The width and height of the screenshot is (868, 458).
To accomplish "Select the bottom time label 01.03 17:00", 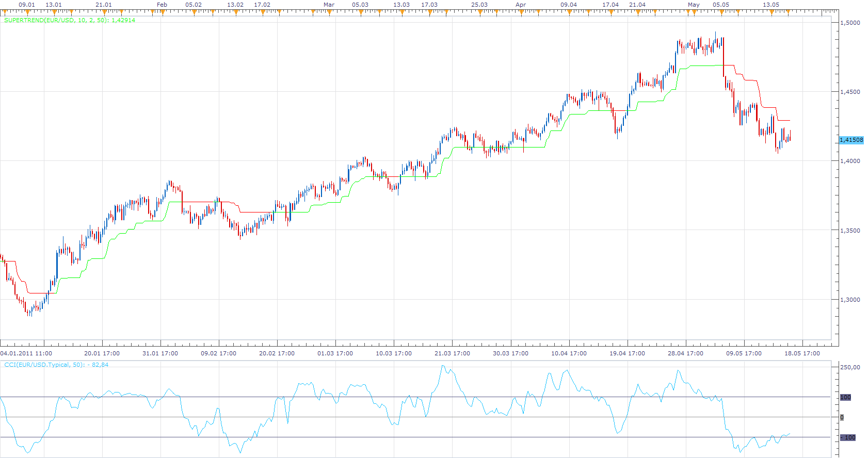I will click(x=335, y=353).
